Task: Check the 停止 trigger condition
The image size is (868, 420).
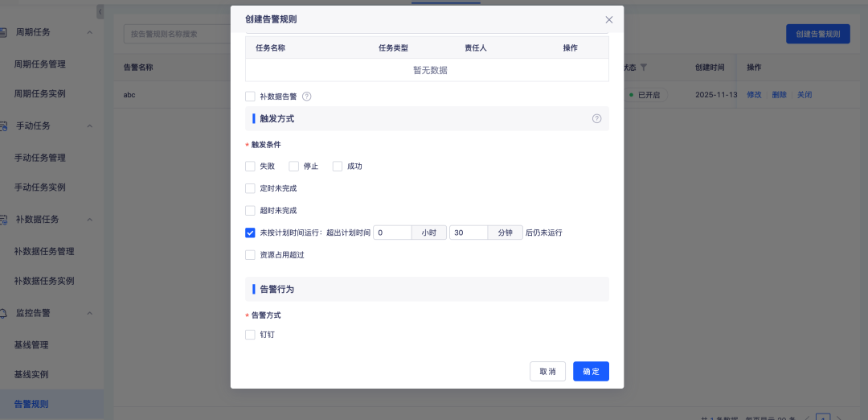Action: 294,167
